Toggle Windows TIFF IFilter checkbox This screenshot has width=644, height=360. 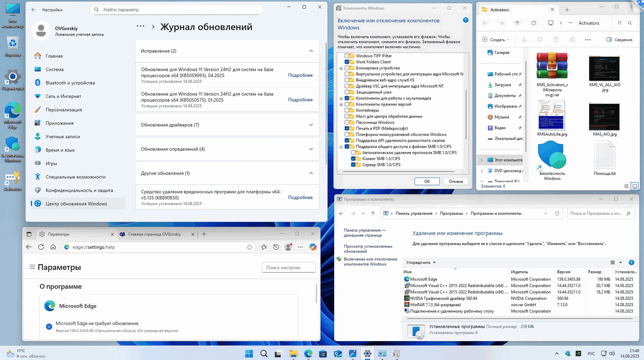tap(347, 56)
